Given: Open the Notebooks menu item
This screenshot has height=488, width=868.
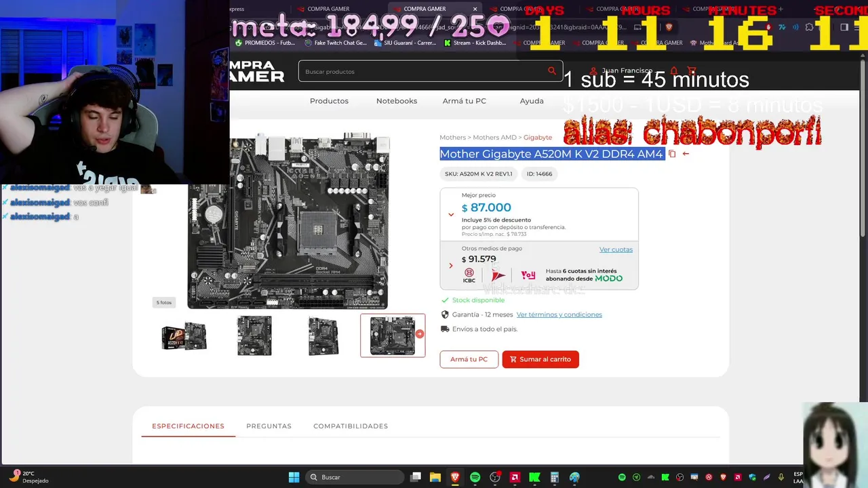Looking at the screenshot, I should [397, 101].
